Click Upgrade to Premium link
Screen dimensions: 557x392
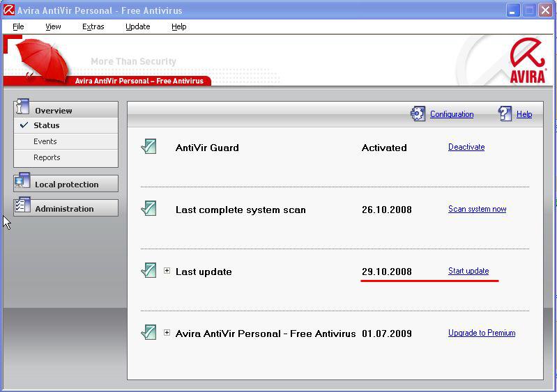click(482, 333)
